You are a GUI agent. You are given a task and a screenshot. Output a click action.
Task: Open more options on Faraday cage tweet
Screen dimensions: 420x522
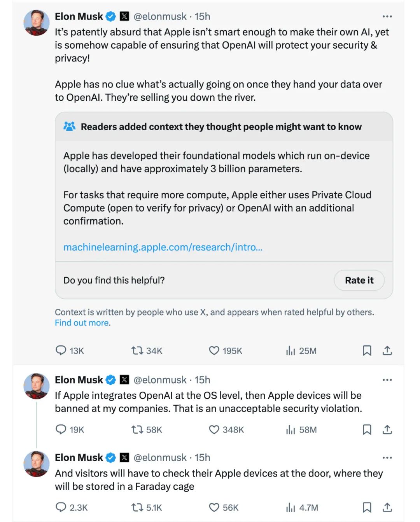[387, 457]
